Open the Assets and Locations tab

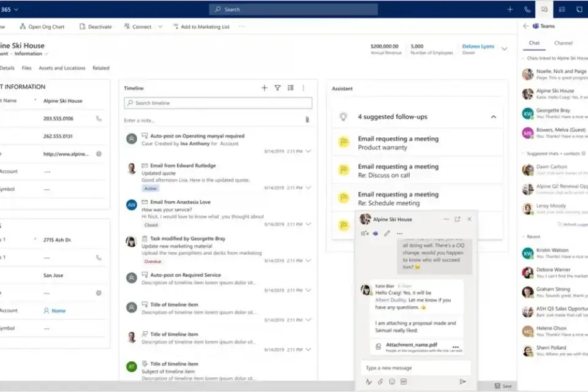tap(62, 68)
